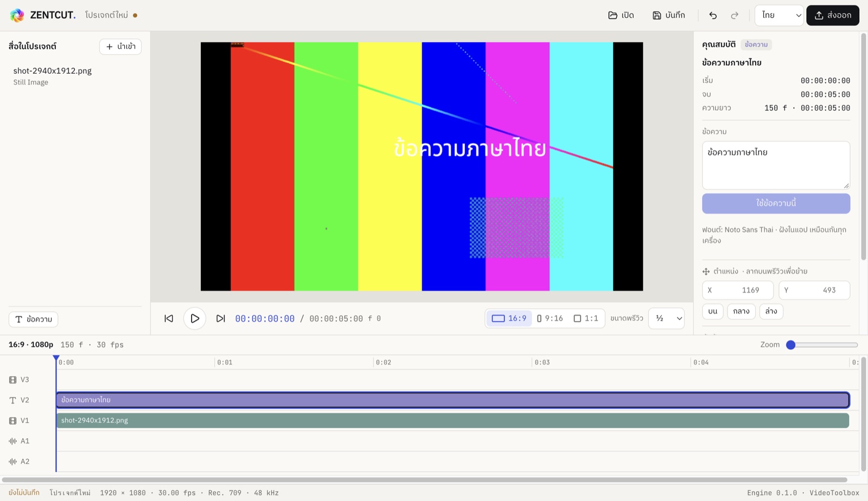
Task: Click the 0:03 ruler mark
Action: click(542, 362)
